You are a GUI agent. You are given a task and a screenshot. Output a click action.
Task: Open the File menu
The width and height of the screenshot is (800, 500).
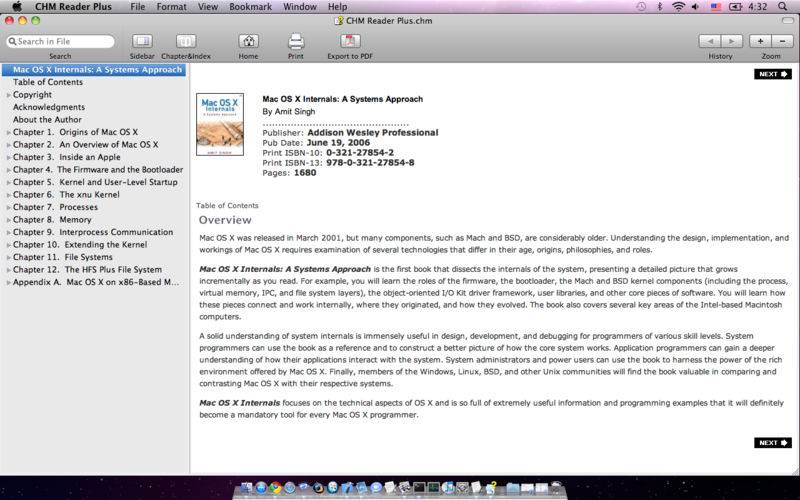coord(137,7)
